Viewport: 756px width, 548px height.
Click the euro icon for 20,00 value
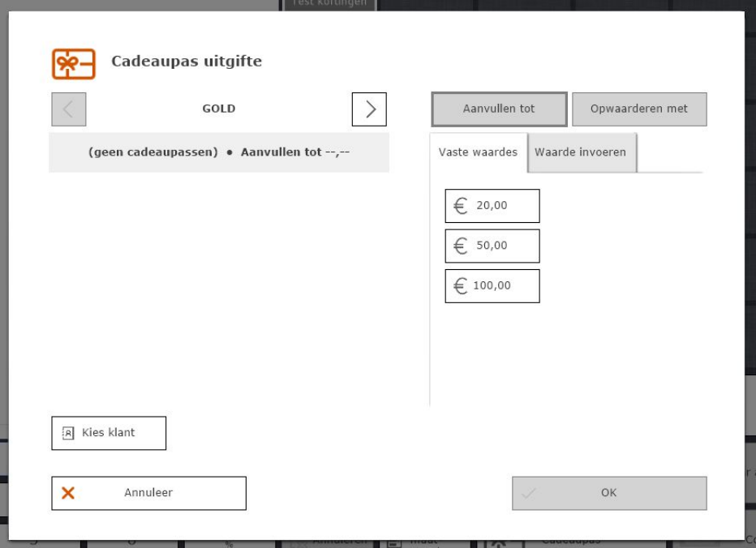pos(461,206)
